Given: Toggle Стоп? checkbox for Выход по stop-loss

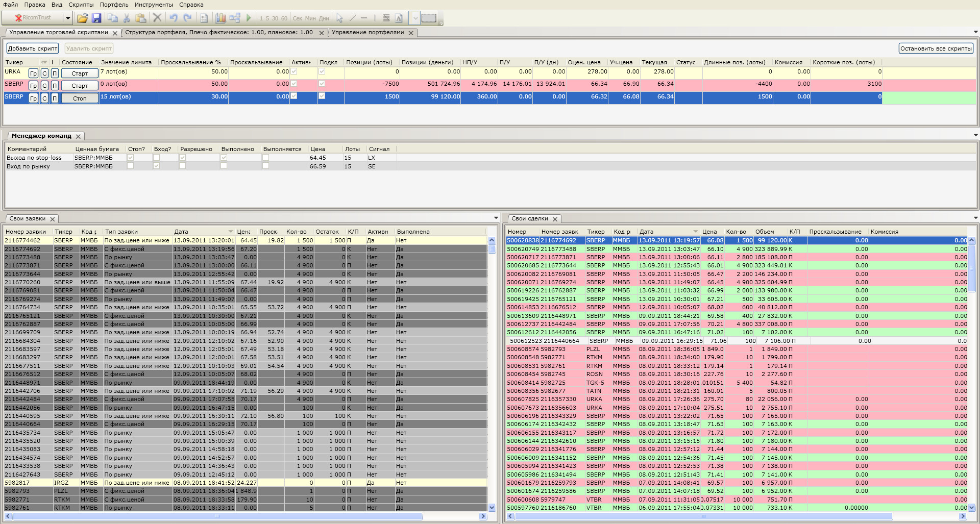Looking at the screenshot, I should 131,158.
